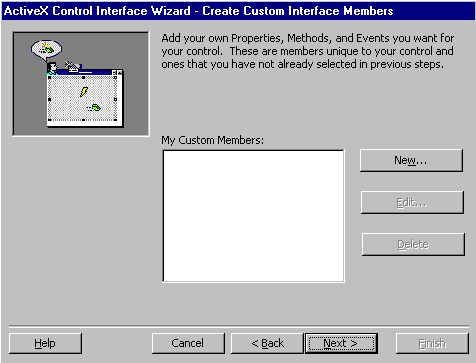This screenshot has height=363, width=476.
Task: Cancel the ActiveX Control Interface Wizard
Action: click(188, 343)
